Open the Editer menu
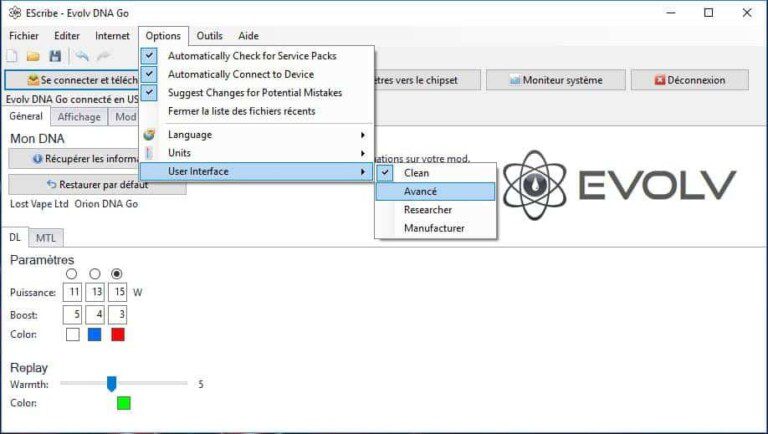Screen dimensions: 768x434 tap(67, 36)
